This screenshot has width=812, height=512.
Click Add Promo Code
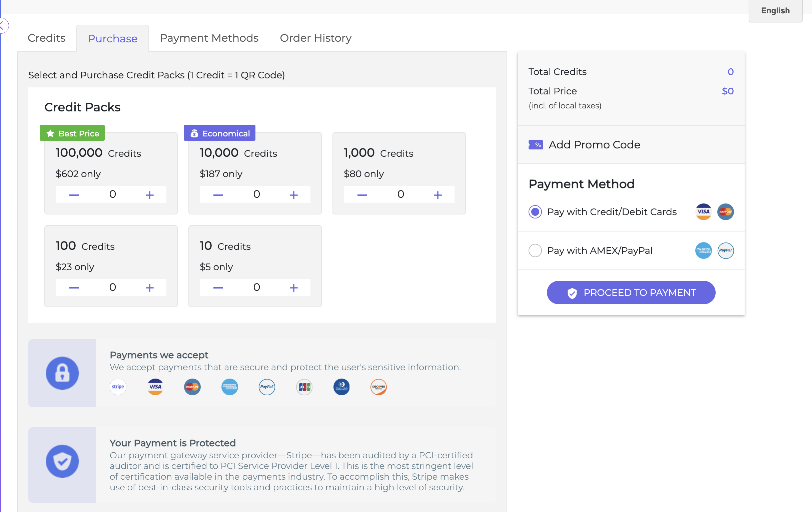coord(594,145)
